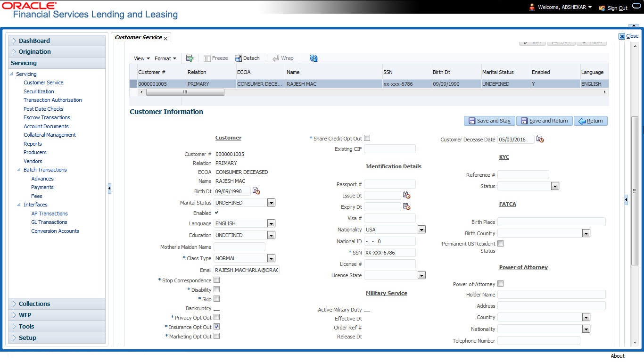
Task: Check the Skip checkbox
Action: click(217, 299)
